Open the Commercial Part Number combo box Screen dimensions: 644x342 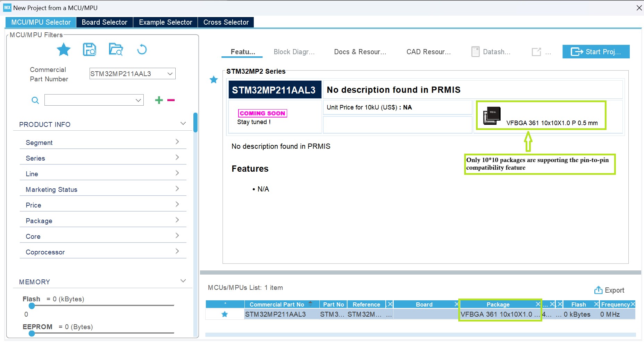(x=132, y=74)
